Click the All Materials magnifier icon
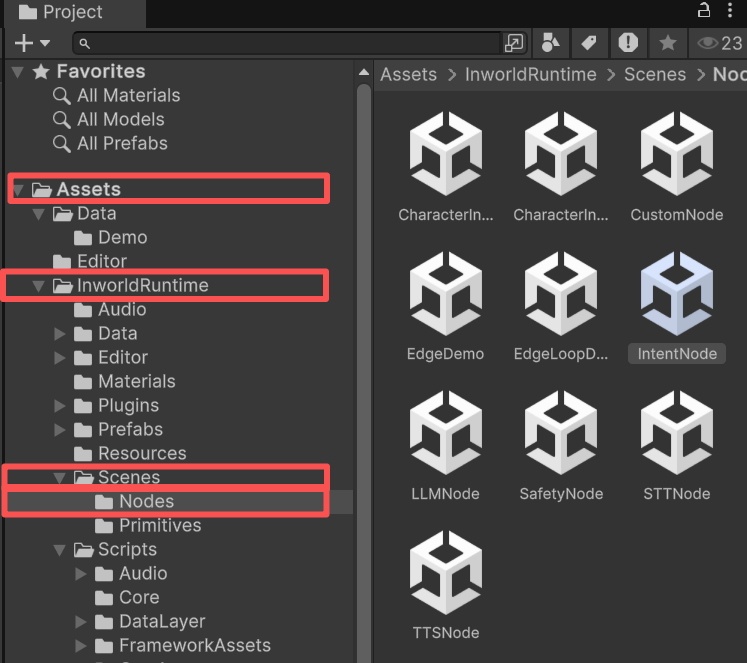This screenshot has width=747, height=663. [62, 96]
